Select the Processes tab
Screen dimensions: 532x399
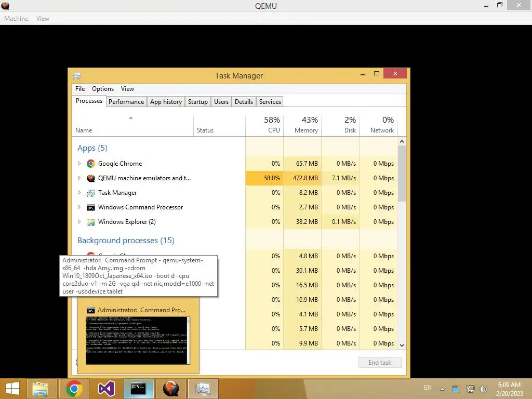[89, 101]
